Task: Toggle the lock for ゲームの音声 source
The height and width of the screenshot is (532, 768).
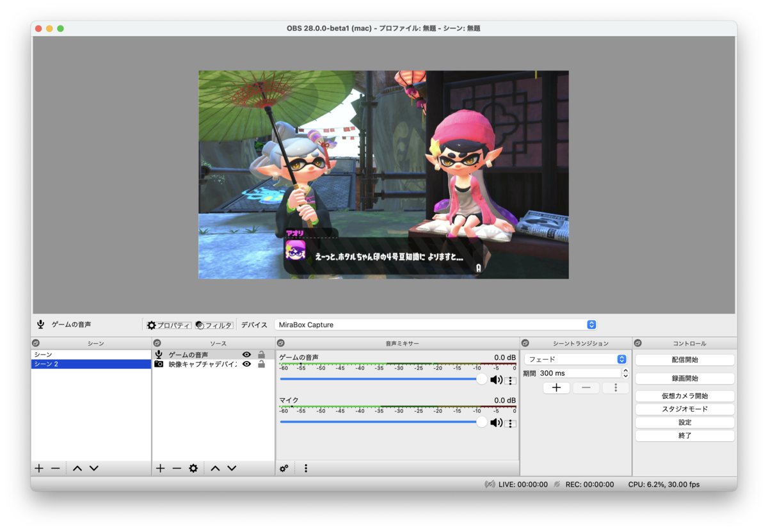Action: (261, 355)
